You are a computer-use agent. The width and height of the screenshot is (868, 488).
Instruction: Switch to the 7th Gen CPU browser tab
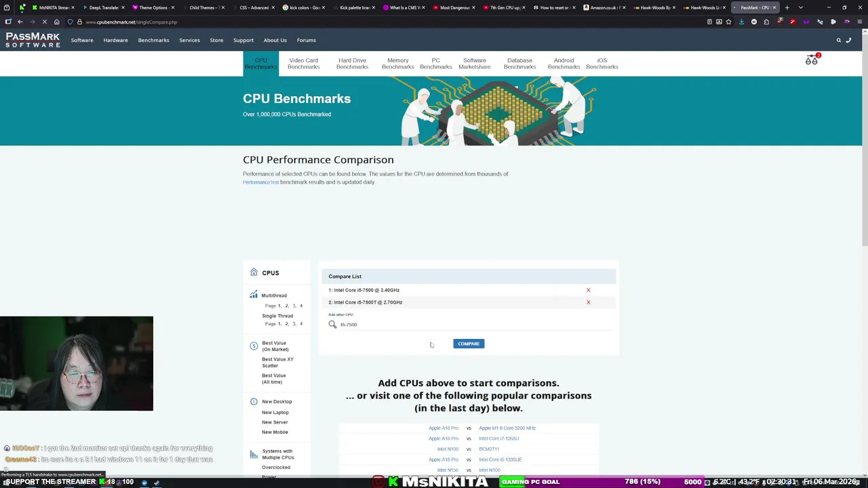[x=505, y=7]
